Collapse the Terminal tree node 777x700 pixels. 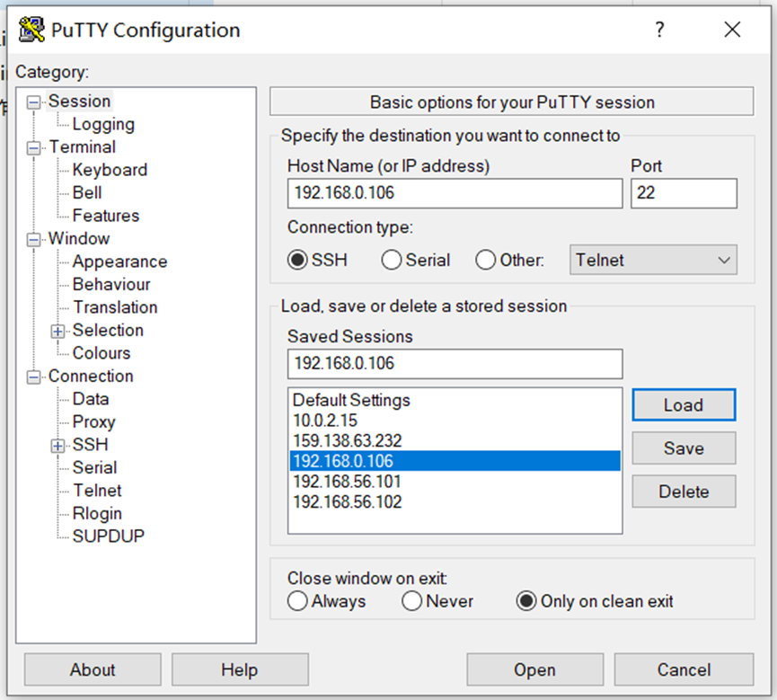coord(34,147)
